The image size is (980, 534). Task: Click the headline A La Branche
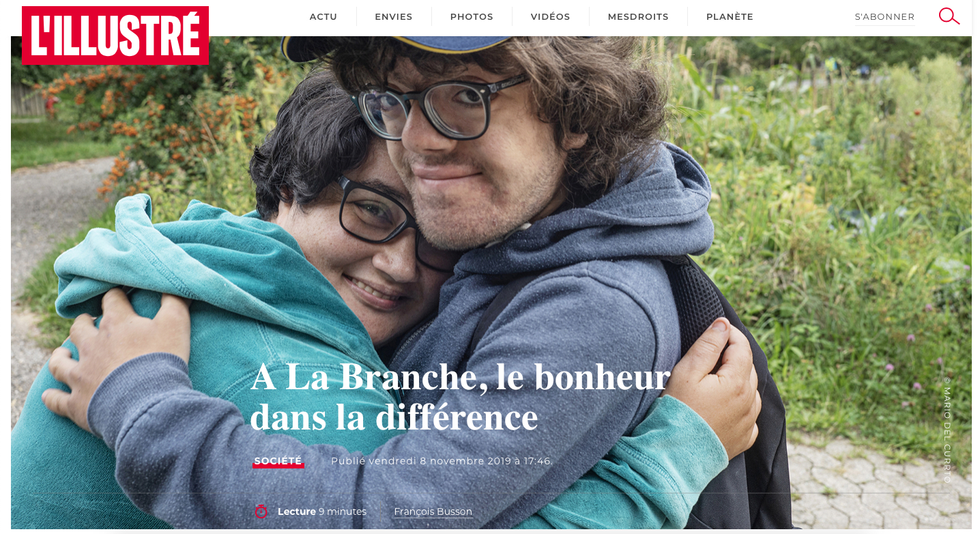coord(461,397)
